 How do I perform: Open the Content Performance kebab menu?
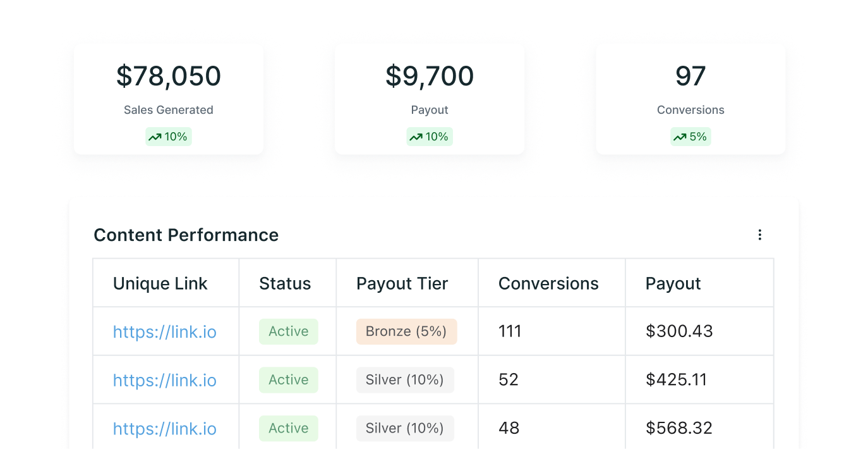tap(759, 235)
